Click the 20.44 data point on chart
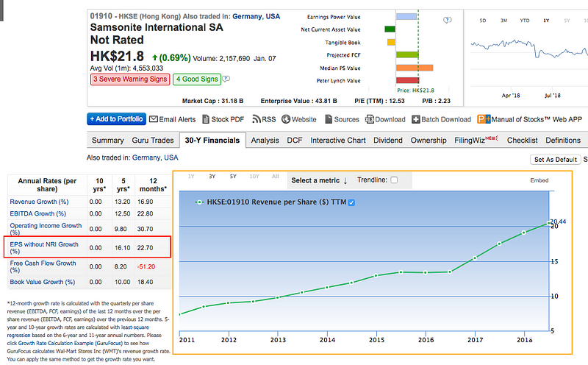The image size is (588, 365). (x=548, y=223)
